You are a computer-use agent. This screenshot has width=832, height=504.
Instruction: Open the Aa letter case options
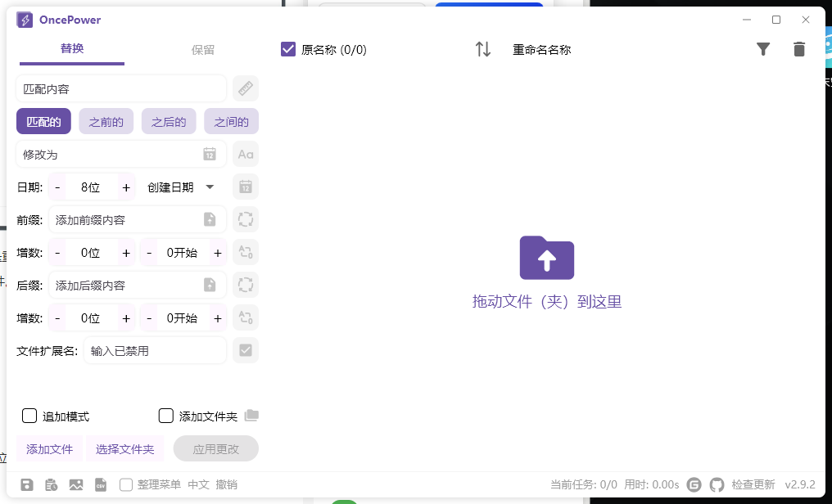tap(245, 154)
